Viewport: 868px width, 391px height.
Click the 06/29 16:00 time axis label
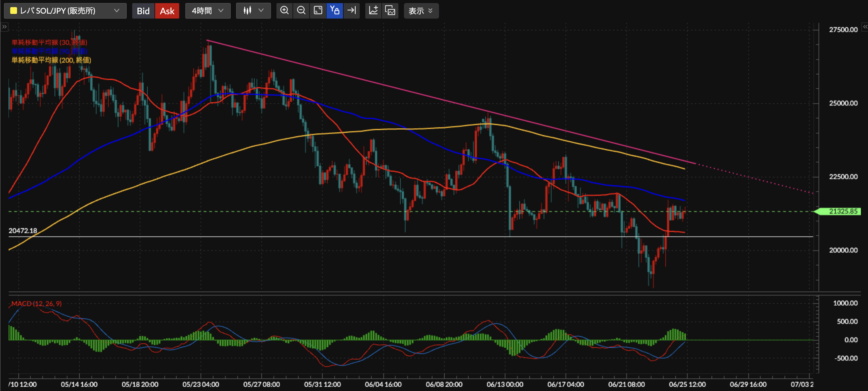748,384
